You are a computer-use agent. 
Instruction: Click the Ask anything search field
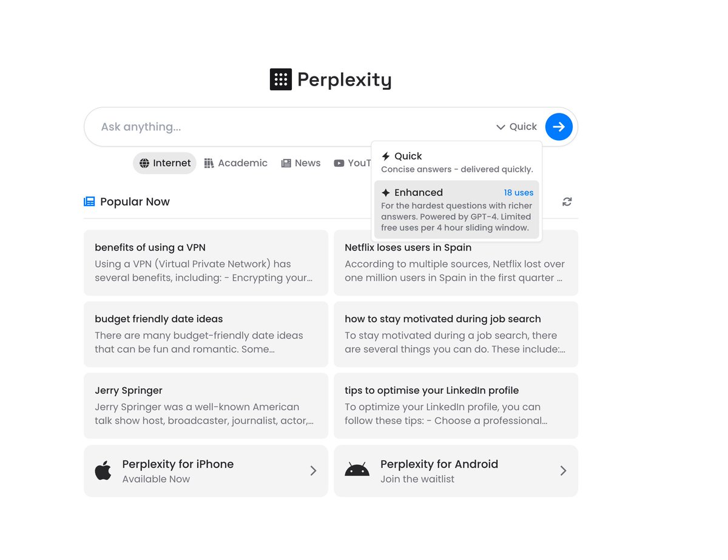pyautogui.click(x=294, y=127)
